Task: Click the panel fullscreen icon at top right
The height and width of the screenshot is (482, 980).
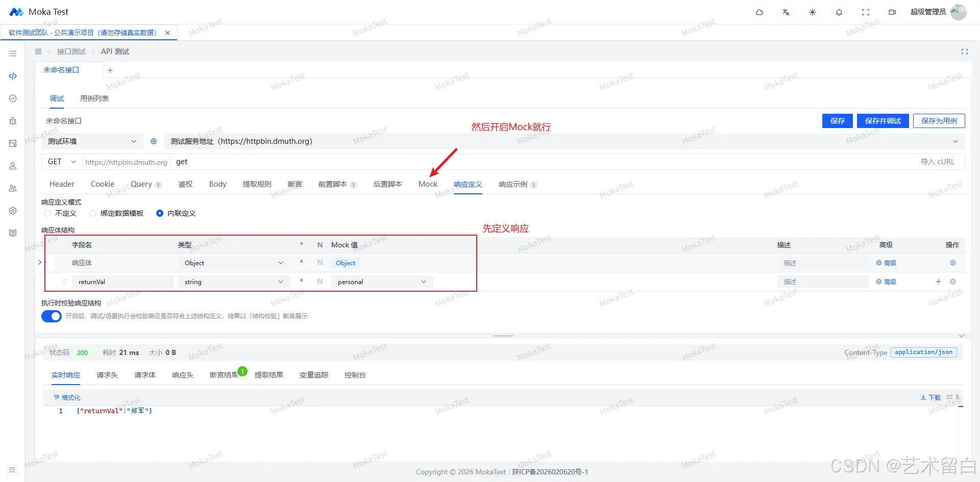Action: pyautogui.click(x=965, y=52)
